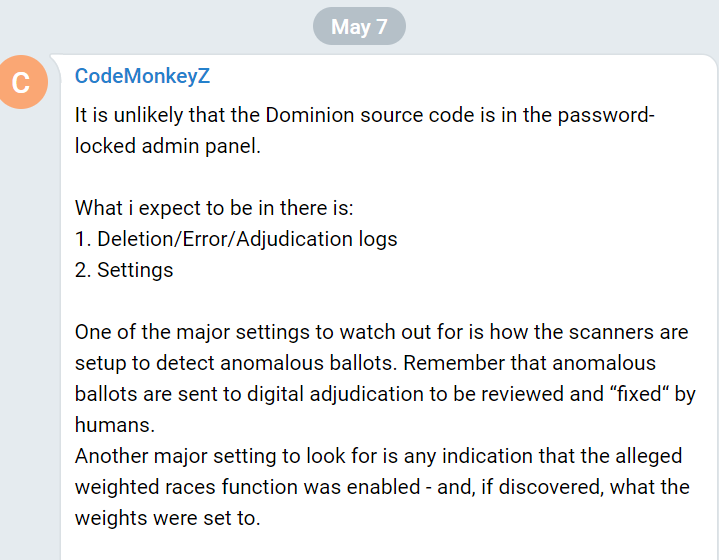Image resolution: width=719 pixels, height=560 pixels.
Task: Click the word 'adjudication' in 'digital adjudication'
Action: point(367,395)
